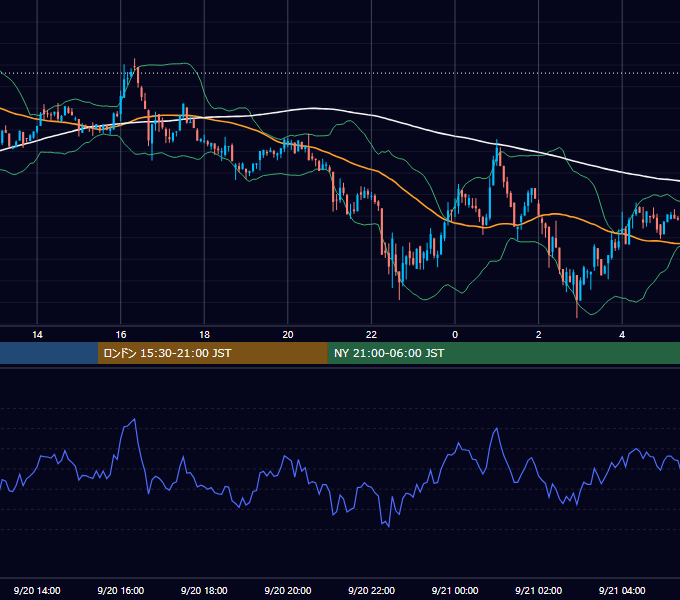Click hour label 14 under price chart

pyautogui.click(x=37, y=335)
